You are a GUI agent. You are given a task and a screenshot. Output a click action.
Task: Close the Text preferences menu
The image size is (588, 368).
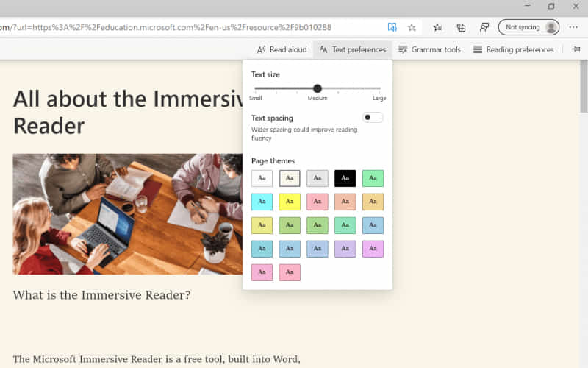click(353, 49)
